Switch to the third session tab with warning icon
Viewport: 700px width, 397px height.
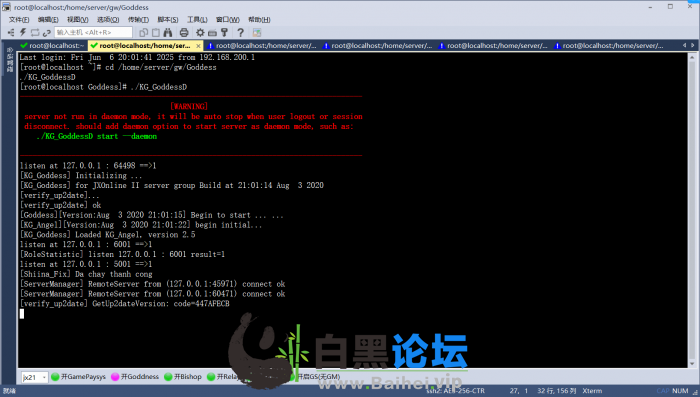[x=262, y=46]
